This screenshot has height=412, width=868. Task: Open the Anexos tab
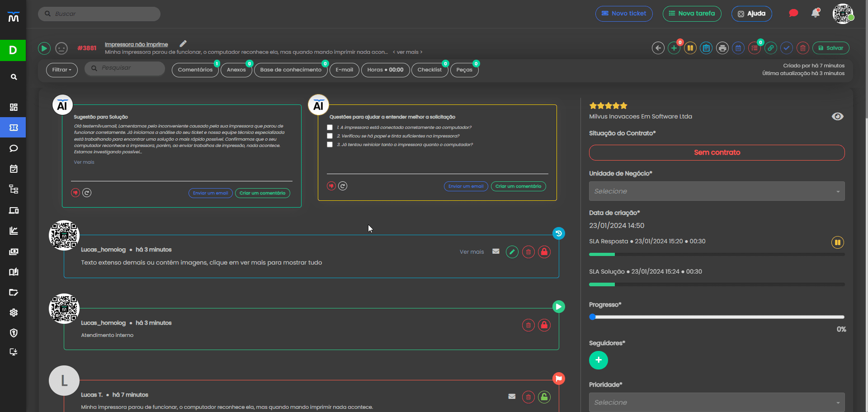coord(236,70)
